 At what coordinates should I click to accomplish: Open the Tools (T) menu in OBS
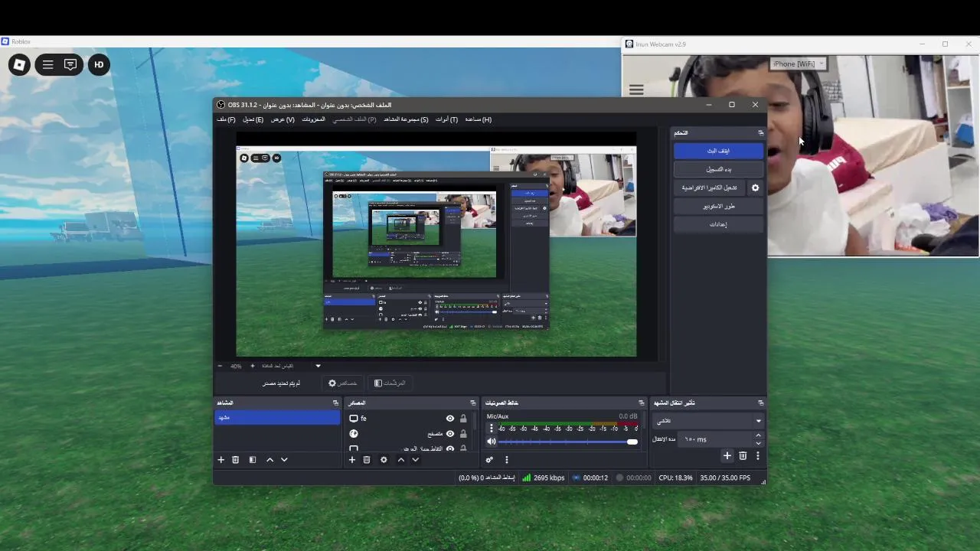(x=446, y=119)
